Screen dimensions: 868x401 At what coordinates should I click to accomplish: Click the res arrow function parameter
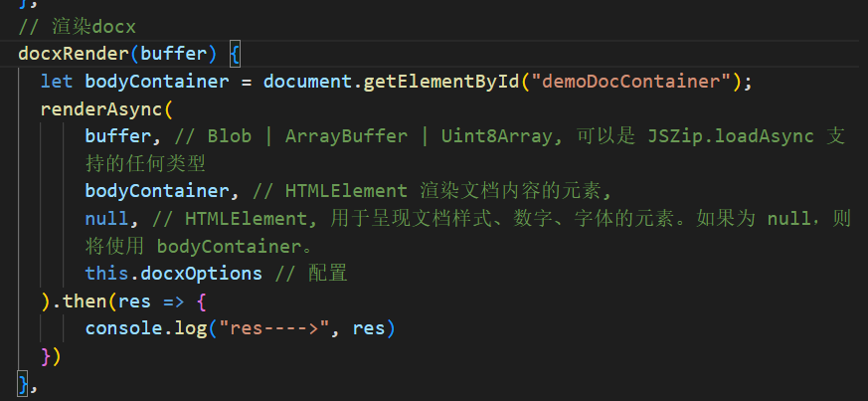pyautogui.click(x=134, y=301)
